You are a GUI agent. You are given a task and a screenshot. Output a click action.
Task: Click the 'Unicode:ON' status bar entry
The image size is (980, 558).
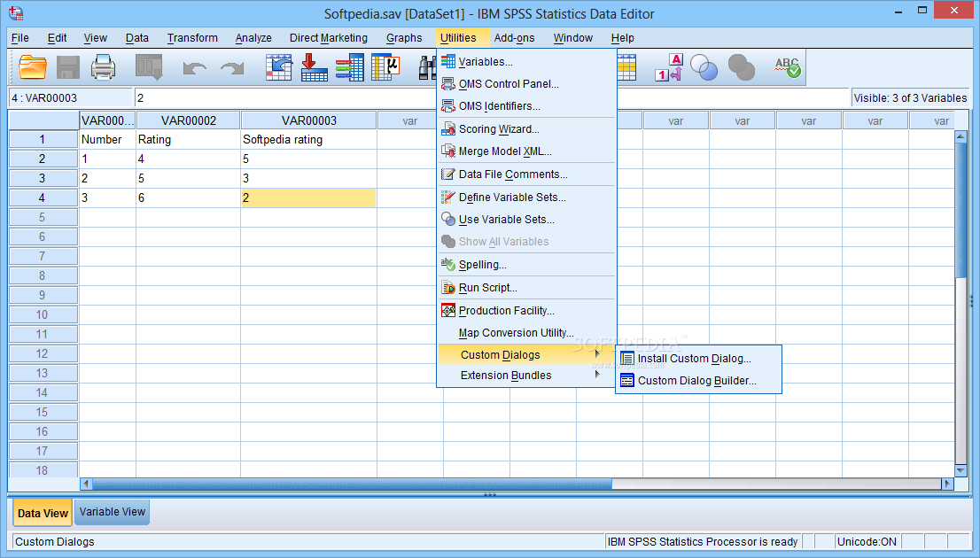pyautogui.click(x=867, y=542)
